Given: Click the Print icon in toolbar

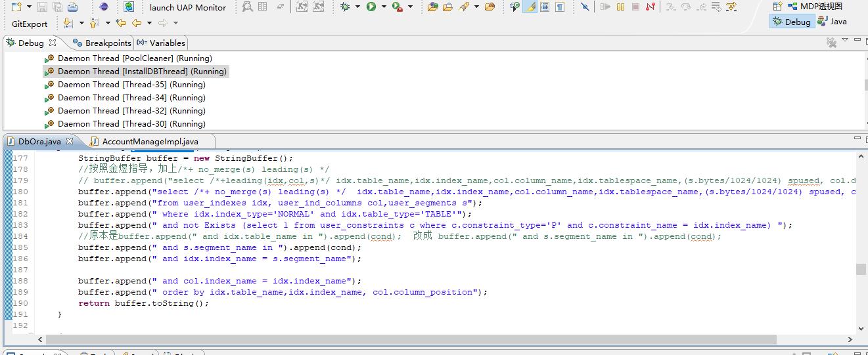Looking at the screenshot, I should click(x=72, y=7).
